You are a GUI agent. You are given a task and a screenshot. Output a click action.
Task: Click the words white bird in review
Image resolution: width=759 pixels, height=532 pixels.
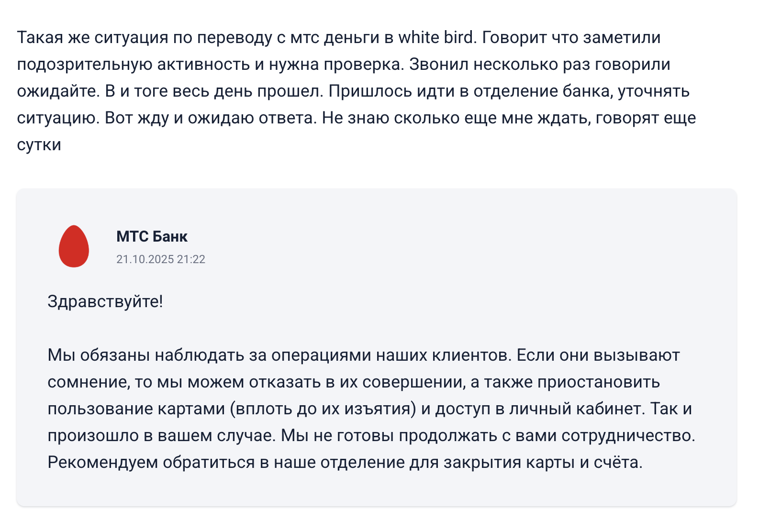click(435, 37)
